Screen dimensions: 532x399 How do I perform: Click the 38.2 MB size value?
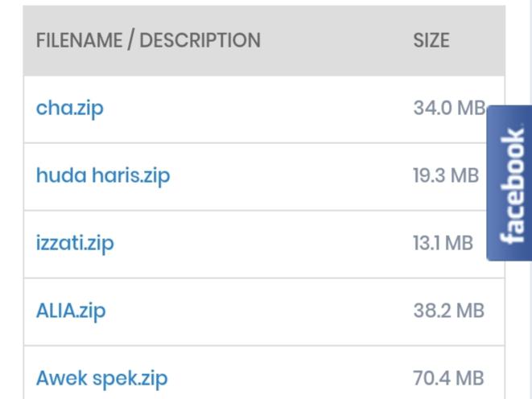tap(448, 311)
